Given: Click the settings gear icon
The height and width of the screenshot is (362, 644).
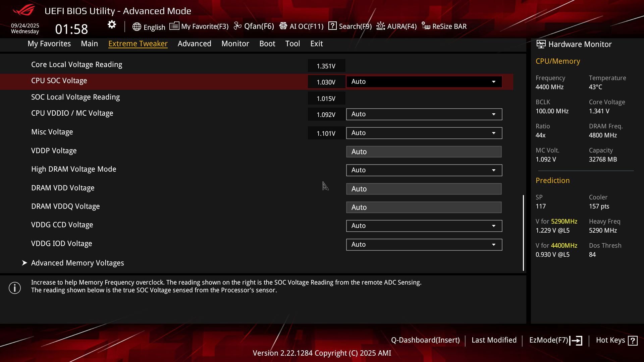Looking at the screenshot, I should [112, 24].
